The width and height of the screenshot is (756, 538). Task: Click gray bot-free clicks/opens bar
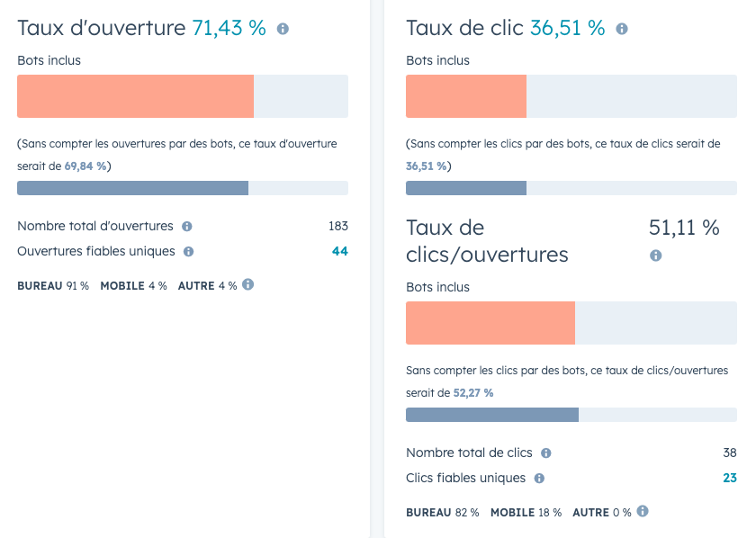(x=492, y=415)
